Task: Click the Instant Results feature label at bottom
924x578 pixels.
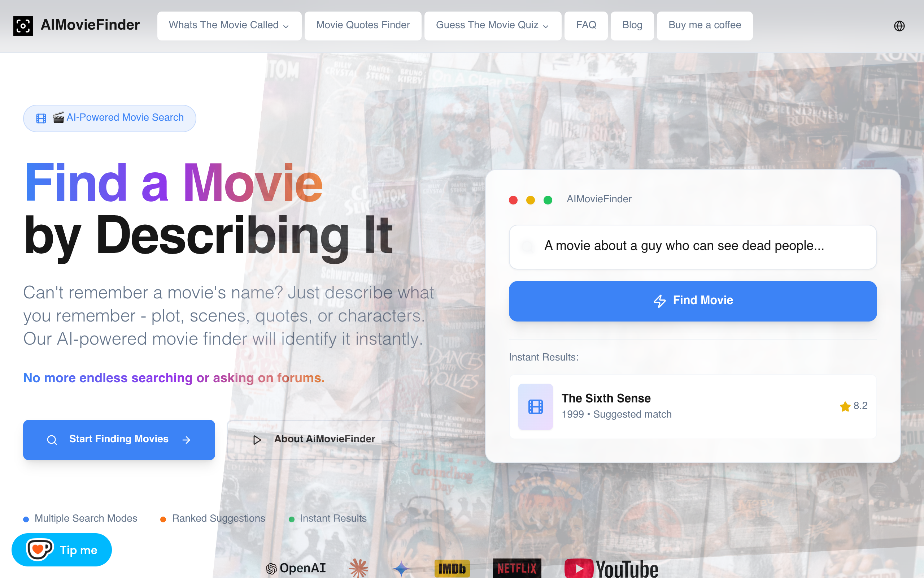Action: coord(334,518)
